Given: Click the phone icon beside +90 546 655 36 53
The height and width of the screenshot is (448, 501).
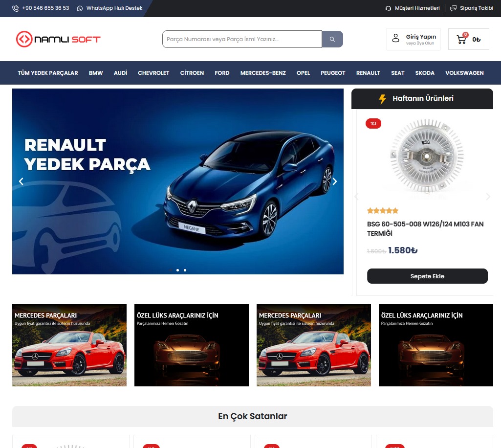Looking at the screenshot, I should 15,8.
